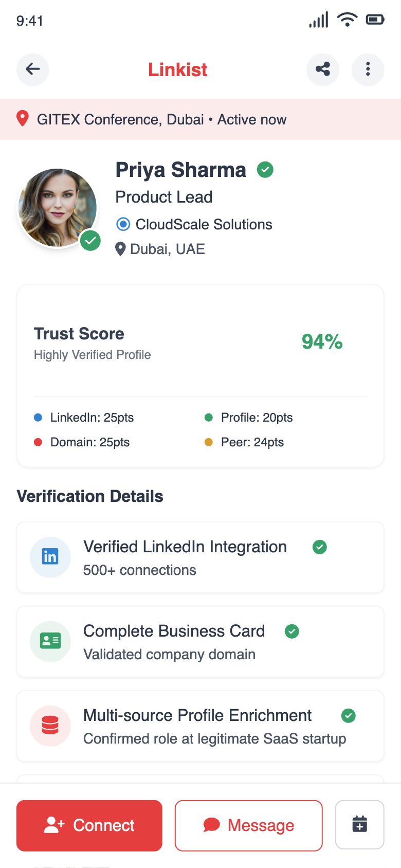Viewport: 401px width, 868px height.
Task: Click the 94% trust score value
Action: click(322, 342)
